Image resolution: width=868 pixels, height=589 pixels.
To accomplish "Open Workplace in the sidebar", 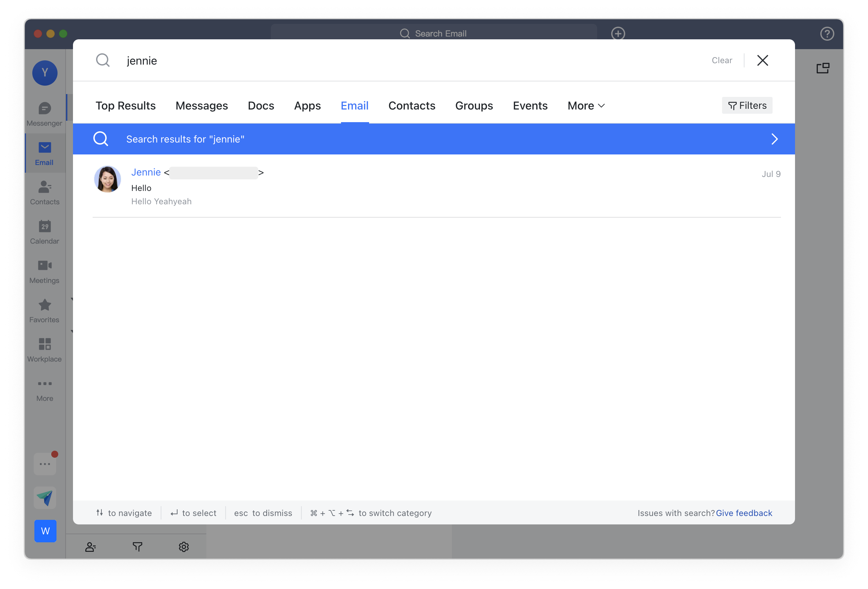I will point(45,350).
